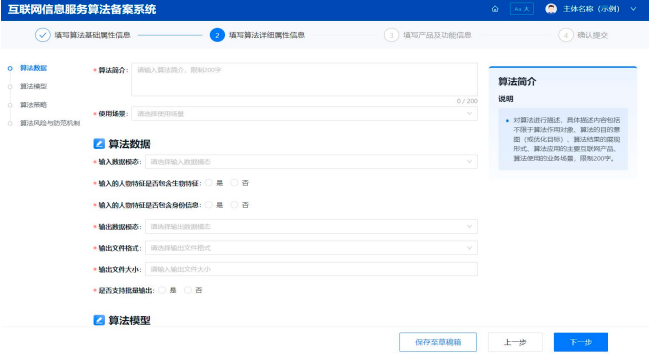The height and width of the screenshot is (363, 649).
Task: Click the step 3 circle icon
Action: pos(392,35)
